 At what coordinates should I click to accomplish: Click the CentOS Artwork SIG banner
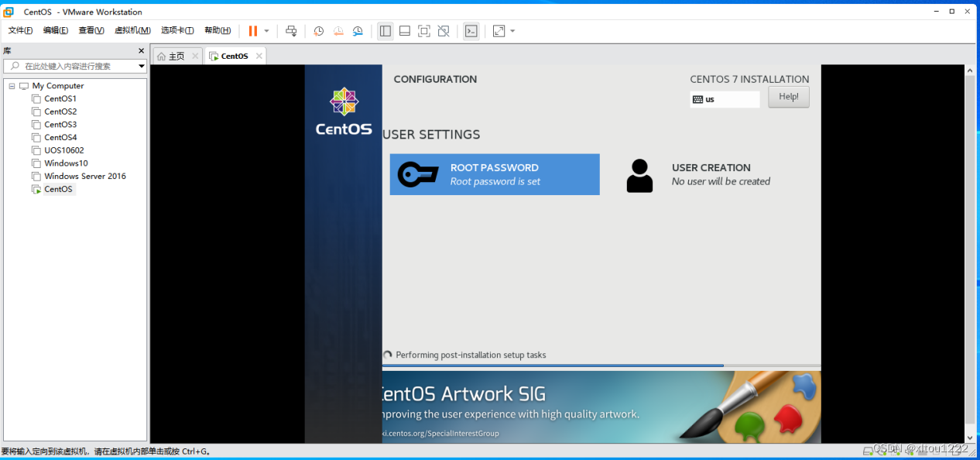pos(601,407)
